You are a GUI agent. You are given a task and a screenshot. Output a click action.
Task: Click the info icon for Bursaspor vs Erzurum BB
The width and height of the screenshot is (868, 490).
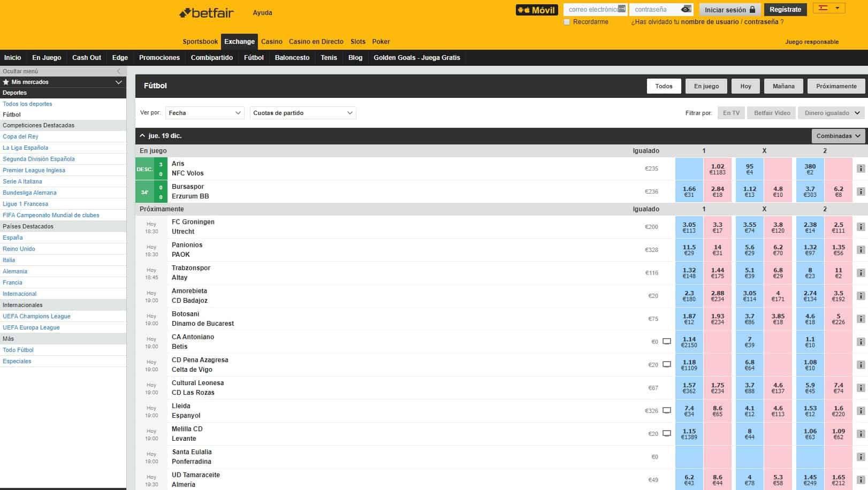(x=860, y=191)
